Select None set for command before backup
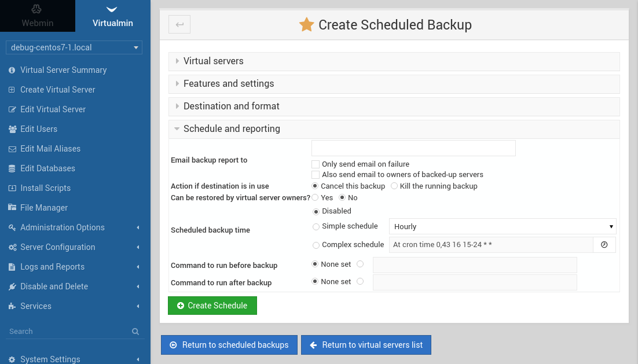The height and width of the screenshot is (364, 638). 315,264
